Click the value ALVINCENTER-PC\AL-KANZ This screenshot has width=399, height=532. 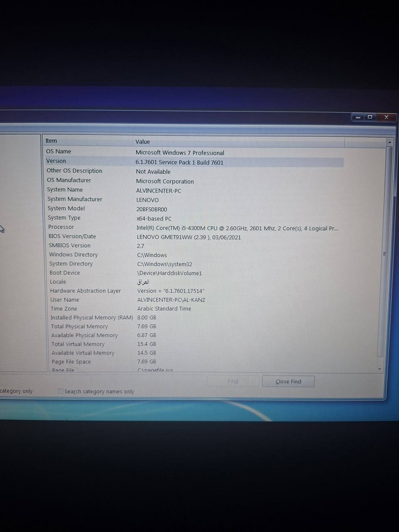(x=171, y=300)
